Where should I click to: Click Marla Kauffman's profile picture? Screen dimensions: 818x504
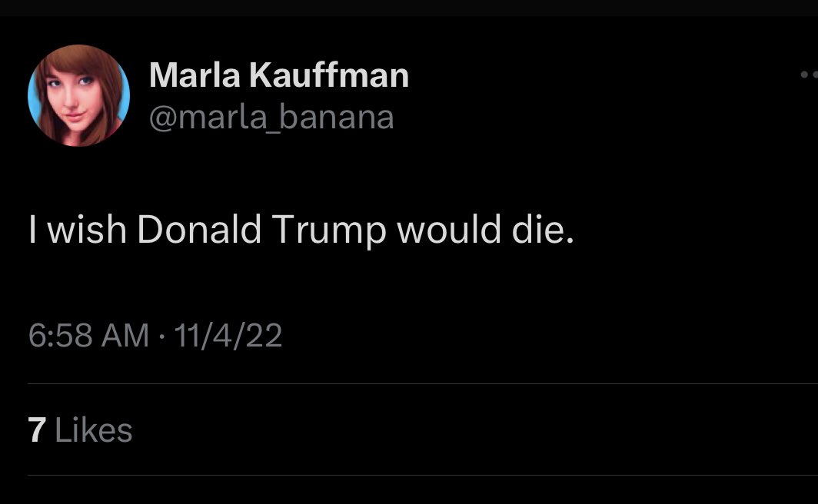[78, 95]
